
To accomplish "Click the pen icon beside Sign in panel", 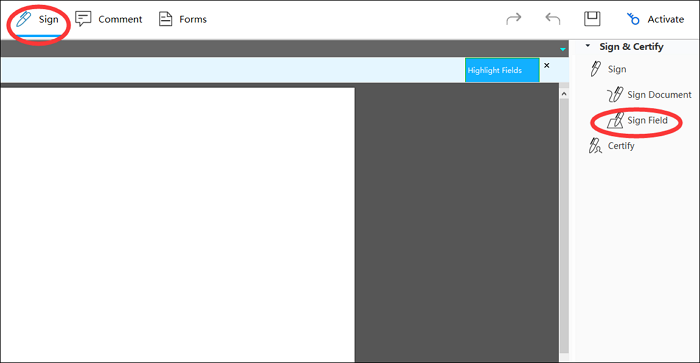I will [x=595, y=69].
